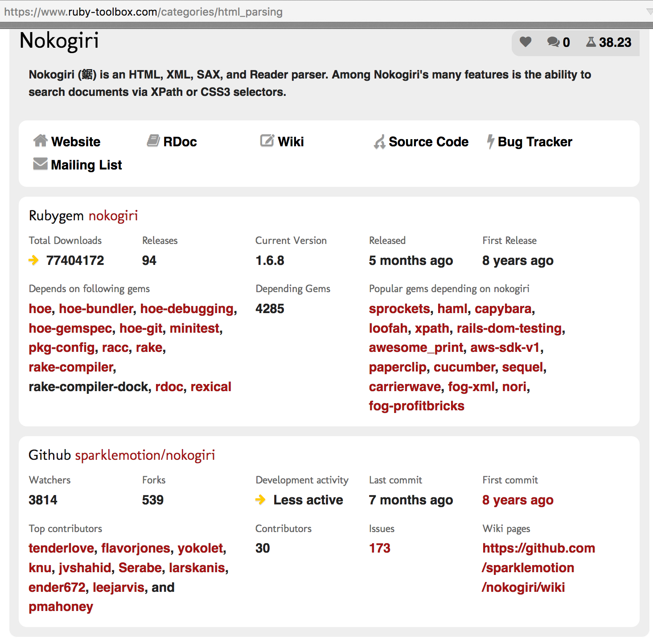Open the aws-sdk-v1 gem link
Viewport: 653px width, 644px height.
coord(505,348)
